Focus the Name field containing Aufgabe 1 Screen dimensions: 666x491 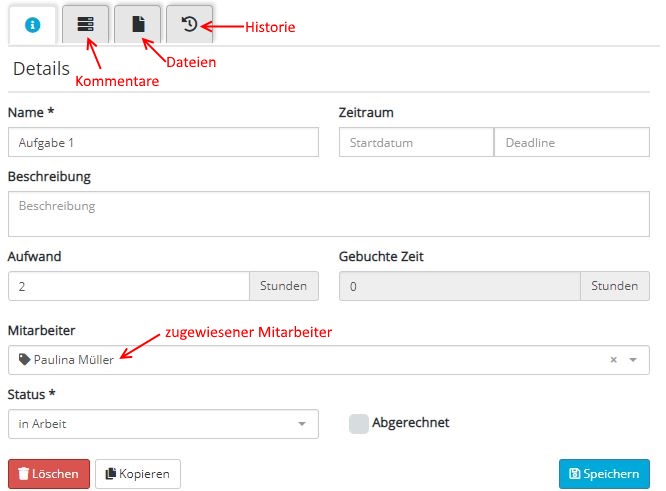162,142
